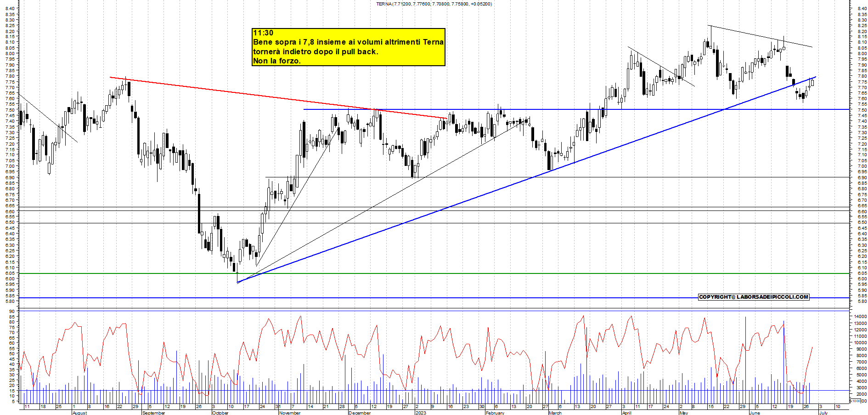
Task: Click the October month label
Action: click(x=220, y=413)
